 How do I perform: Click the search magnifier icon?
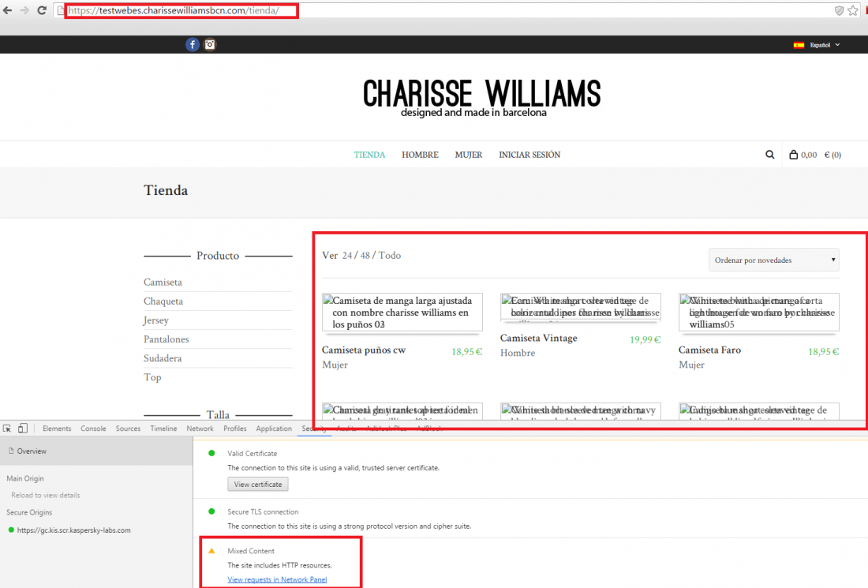(x=770, y=155)
